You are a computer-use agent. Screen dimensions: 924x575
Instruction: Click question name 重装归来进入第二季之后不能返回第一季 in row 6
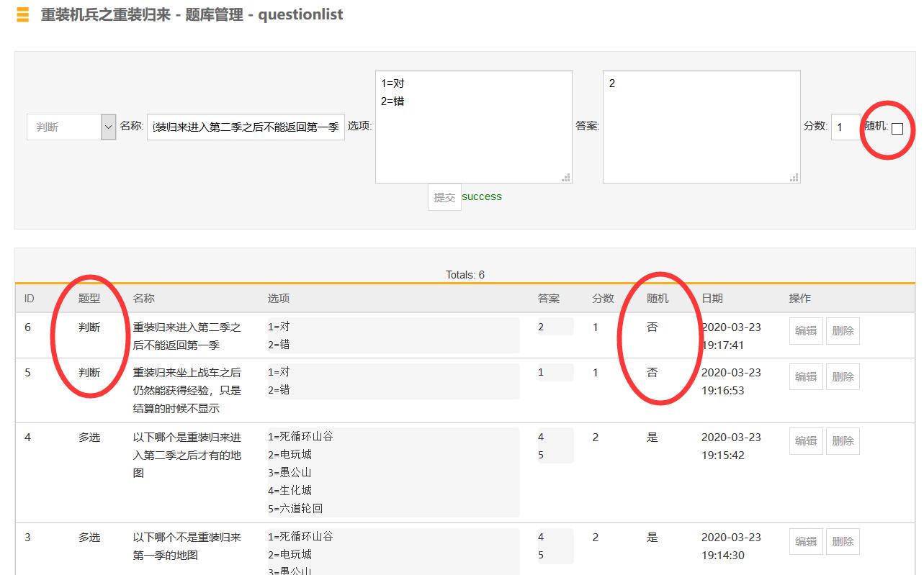(187, 336)
